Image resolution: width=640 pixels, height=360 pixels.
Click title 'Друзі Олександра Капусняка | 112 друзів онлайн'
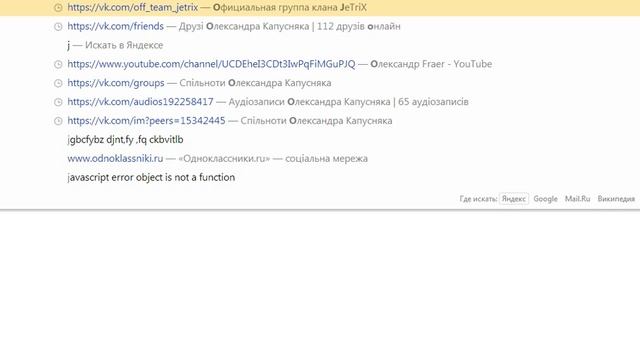click(x=289, y=27)
